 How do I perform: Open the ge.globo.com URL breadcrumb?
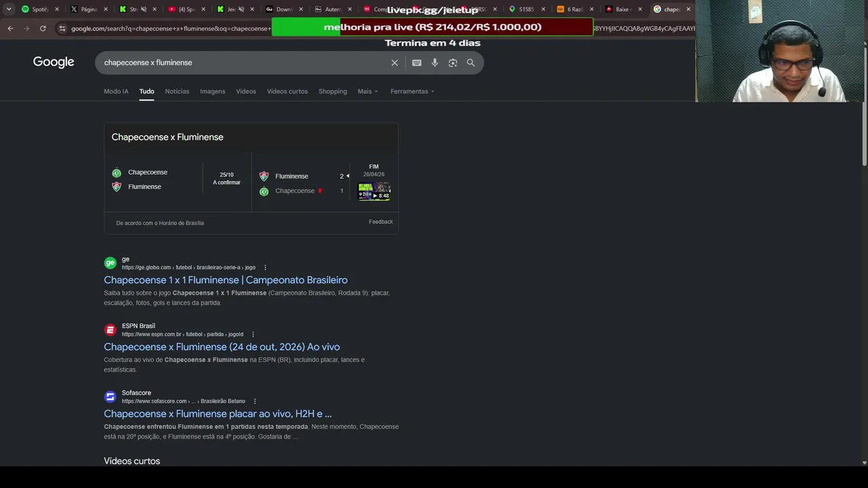[189, 268]
